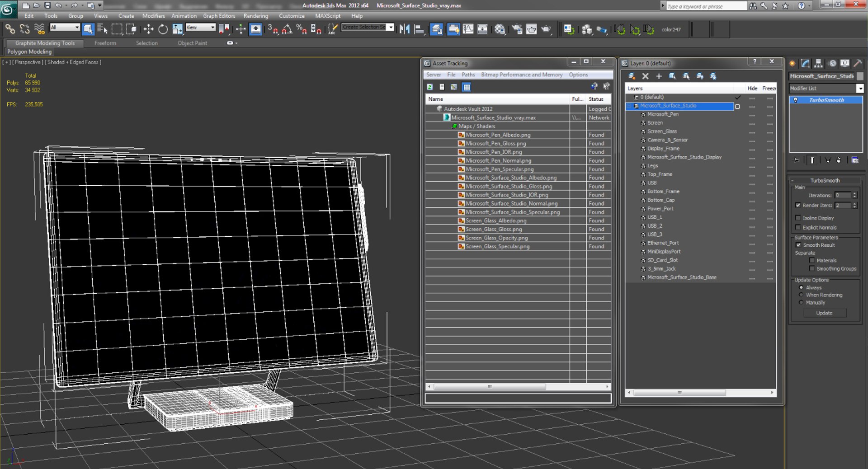Click the Utilities hammer panel icon
This screenshot has width=868, height=469.
pyautogui.click(x=858, y=64)
